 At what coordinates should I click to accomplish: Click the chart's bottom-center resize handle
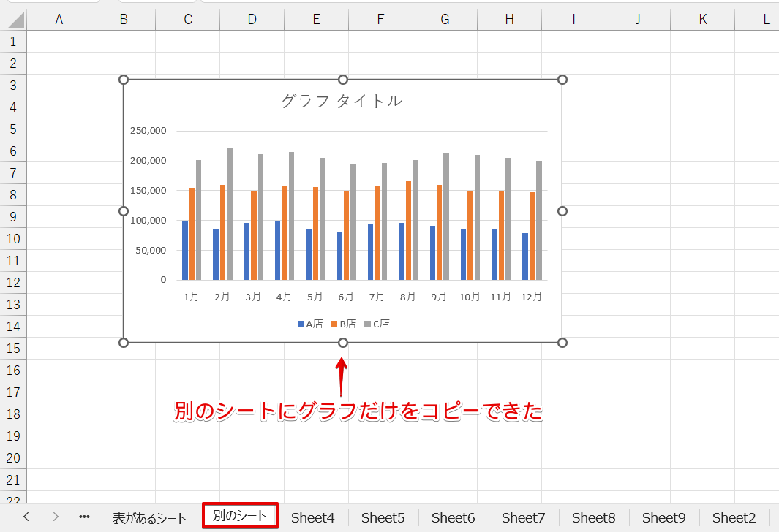343,343
